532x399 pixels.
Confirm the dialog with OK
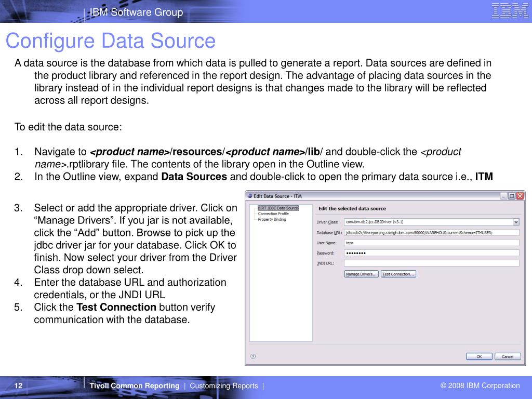tap(479, 356)
